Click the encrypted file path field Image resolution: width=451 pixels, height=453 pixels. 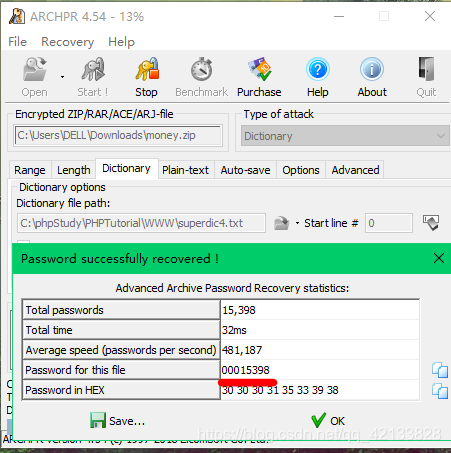tap(118, 135)
